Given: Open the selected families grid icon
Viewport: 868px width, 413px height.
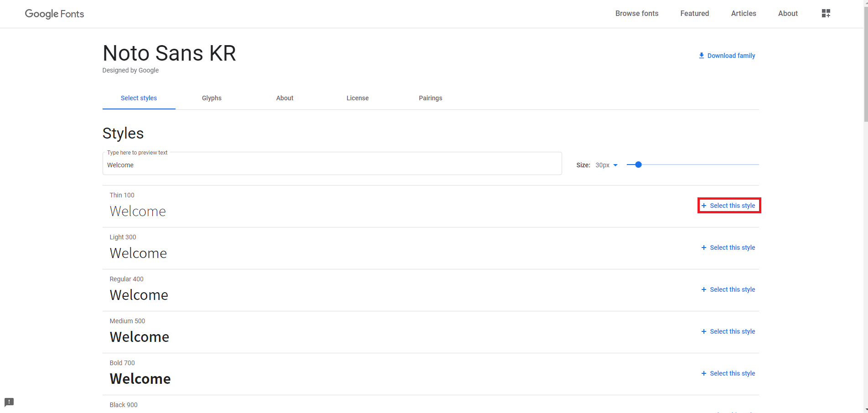Looking at the screenshot, I should click(x=826, y=13).
